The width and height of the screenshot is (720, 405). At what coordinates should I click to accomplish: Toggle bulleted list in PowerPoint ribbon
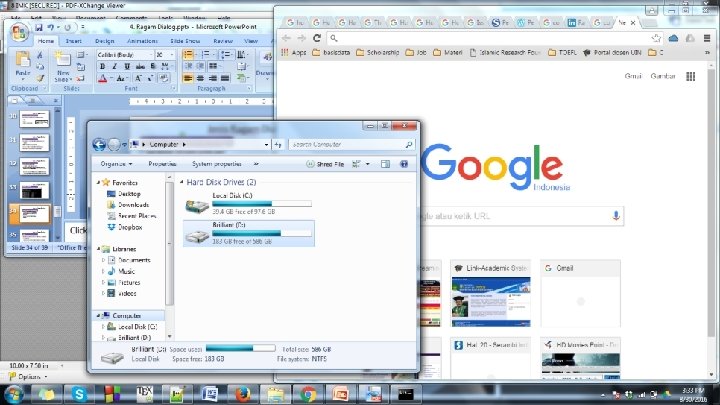188,55
